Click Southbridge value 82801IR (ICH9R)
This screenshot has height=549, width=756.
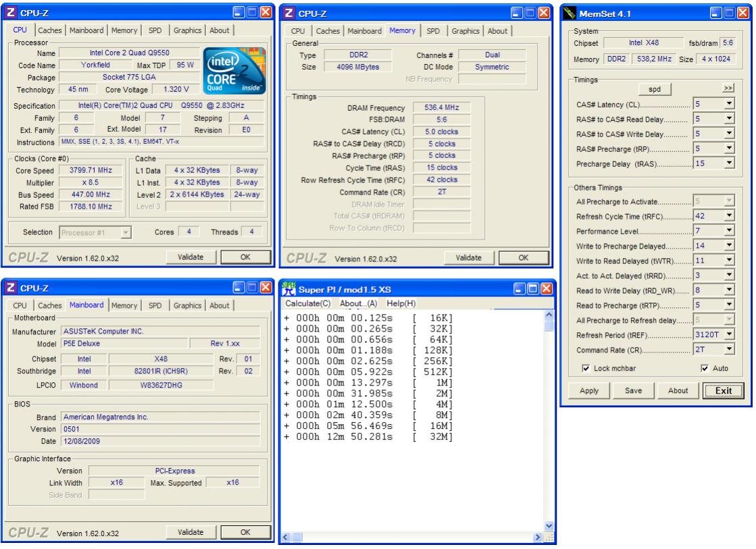coord(161,371)
